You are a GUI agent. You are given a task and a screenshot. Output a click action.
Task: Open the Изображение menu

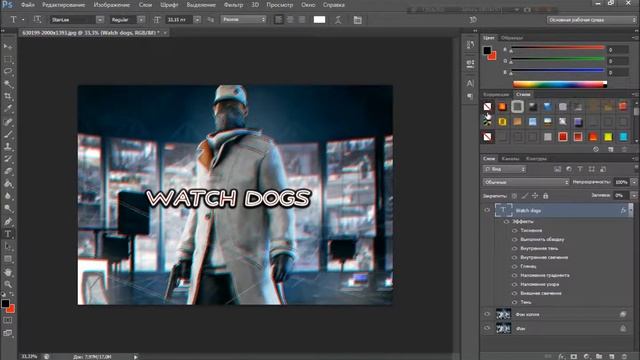[x=112, y=5]
